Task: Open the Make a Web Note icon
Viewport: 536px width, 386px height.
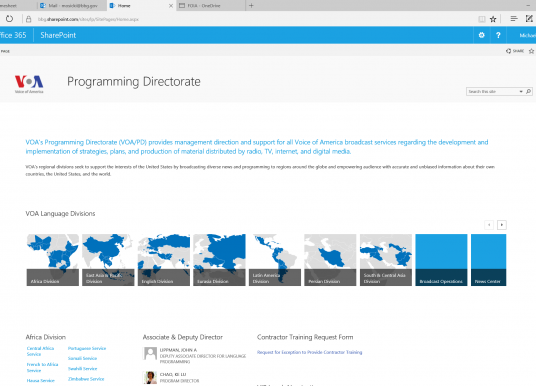Action: point(529,19)
